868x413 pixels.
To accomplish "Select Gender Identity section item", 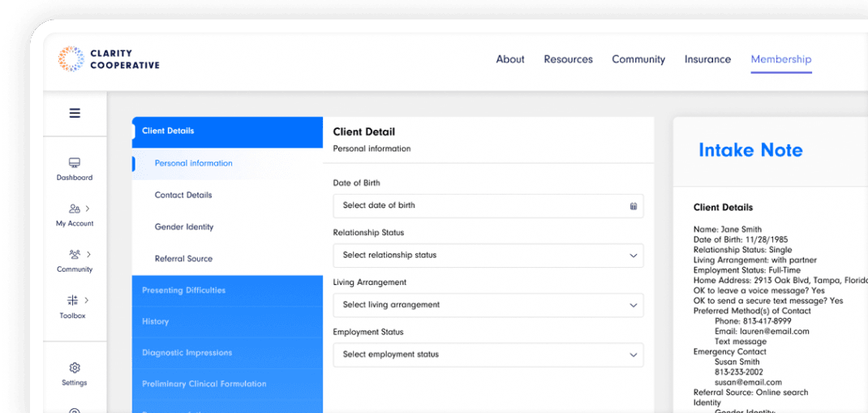I will [184, 227].
